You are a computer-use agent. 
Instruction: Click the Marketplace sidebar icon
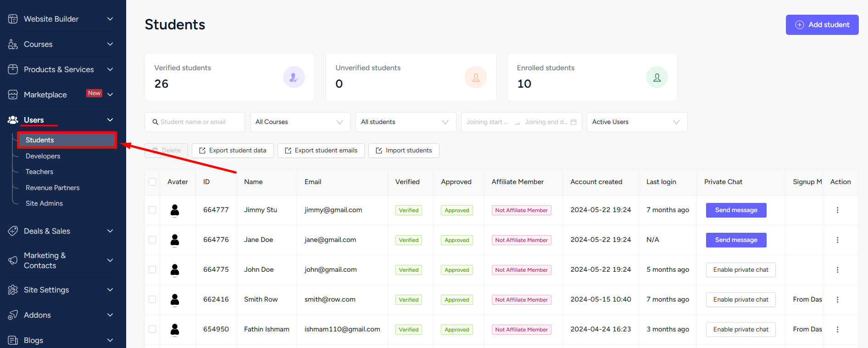point(13,95)
